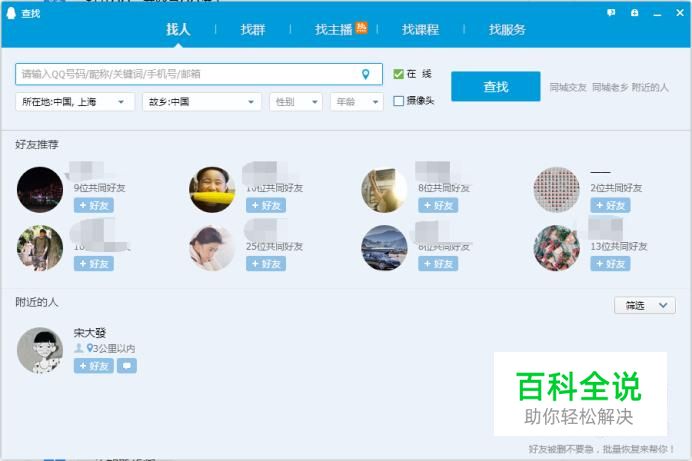The image size is (692, 461).
Task: Select the 找服务 tab
Action: (507, 30)
